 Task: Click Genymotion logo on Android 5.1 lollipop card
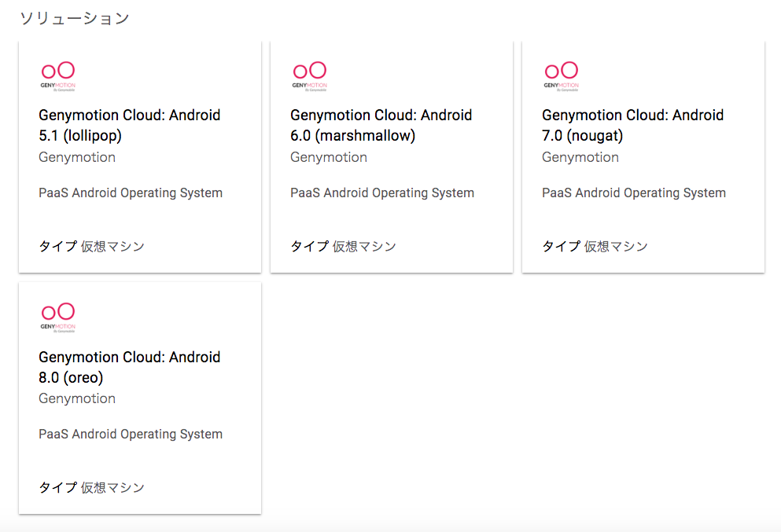pos(57,76)
